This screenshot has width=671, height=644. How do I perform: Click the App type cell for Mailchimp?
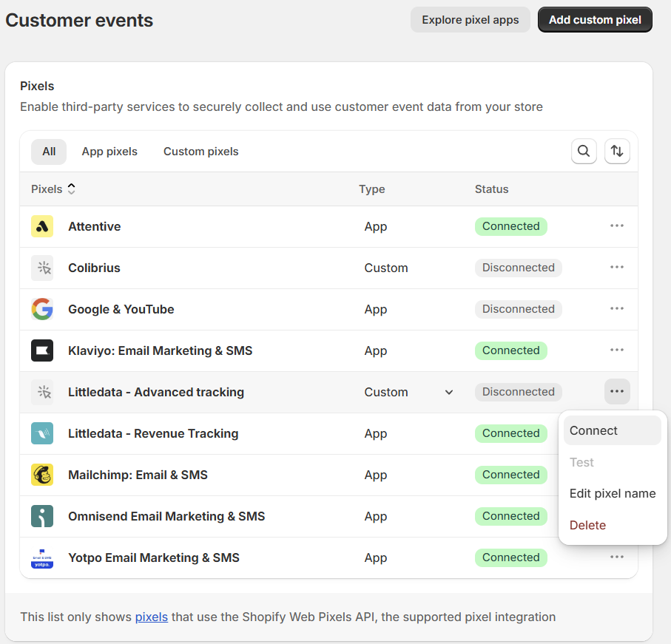point(376,475)
